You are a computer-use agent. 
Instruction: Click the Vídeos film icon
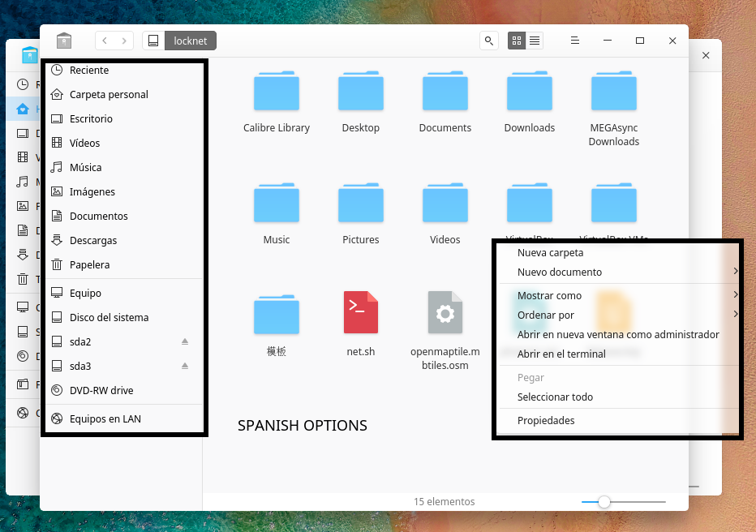57,143
